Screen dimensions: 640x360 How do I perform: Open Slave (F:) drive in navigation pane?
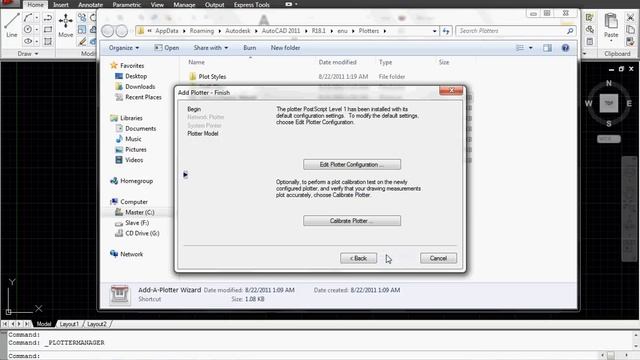click(x=137, y=223)
